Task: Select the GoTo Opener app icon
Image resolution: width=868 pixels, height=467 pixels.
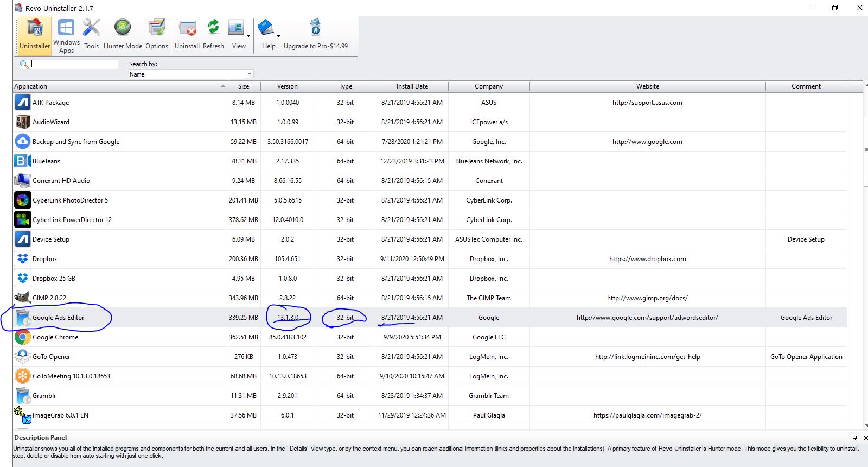Action: coord(22,356)
